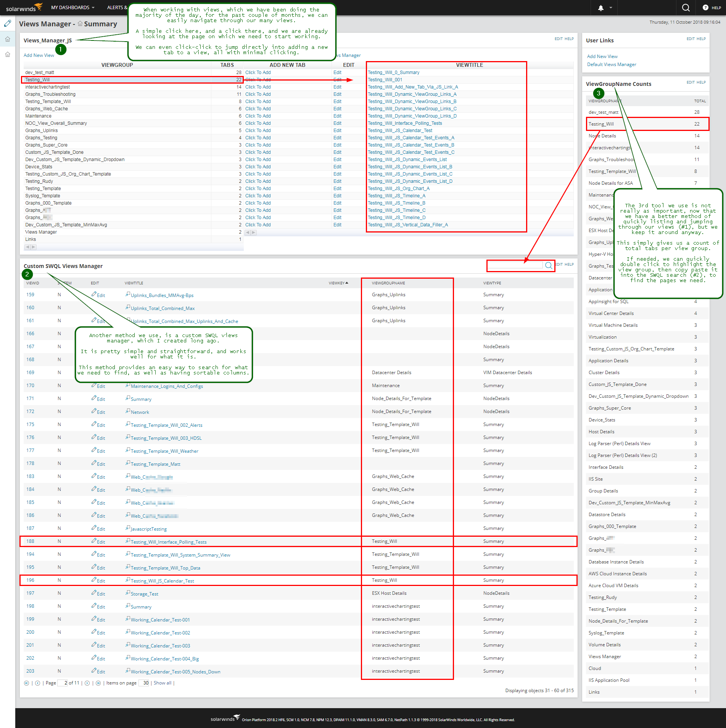Click the pencil customize page icon
Viewport: 726px width, 728px height.
point(8,24)
